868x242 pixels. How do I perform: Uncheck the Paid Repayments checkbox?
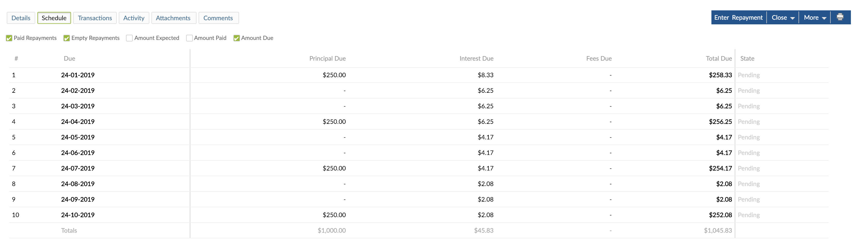(9, 38)
